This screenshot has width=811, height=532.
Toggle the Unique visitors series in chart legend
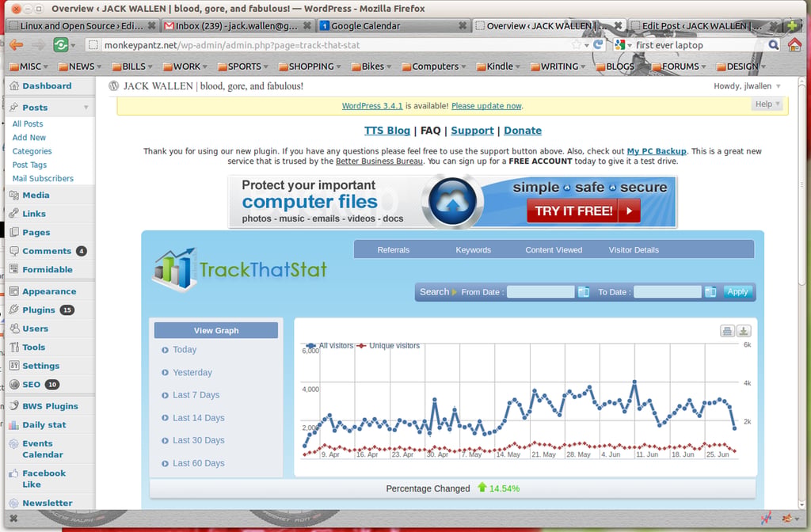coord(388,345)
